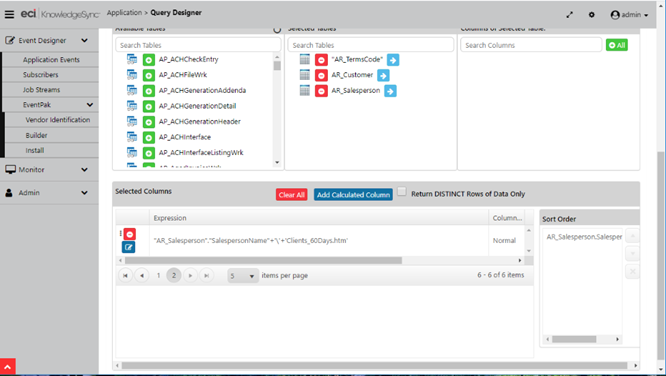Open Application Events in the sidebar

pos(51,60)
